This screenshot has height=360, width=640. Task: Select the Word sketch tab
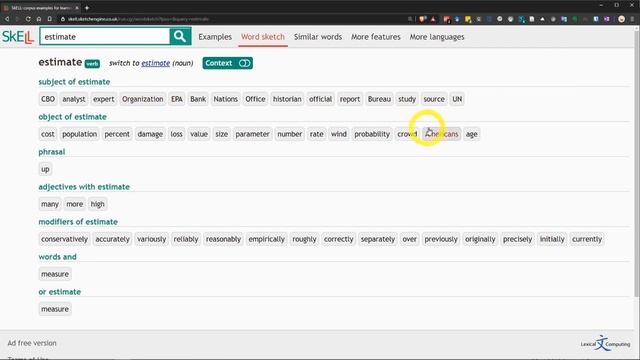click(262, 37)
